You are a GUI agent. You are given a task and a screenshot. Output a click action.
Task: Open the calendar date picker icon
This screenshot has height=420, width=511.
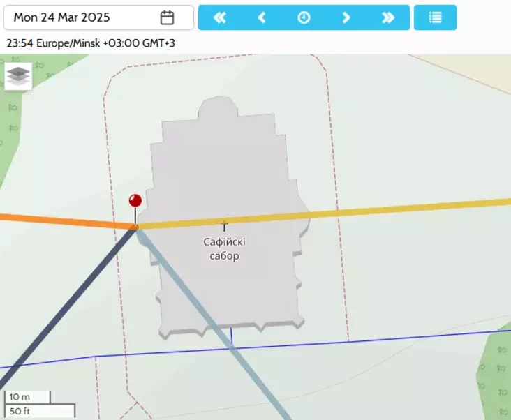pos(167,17)
